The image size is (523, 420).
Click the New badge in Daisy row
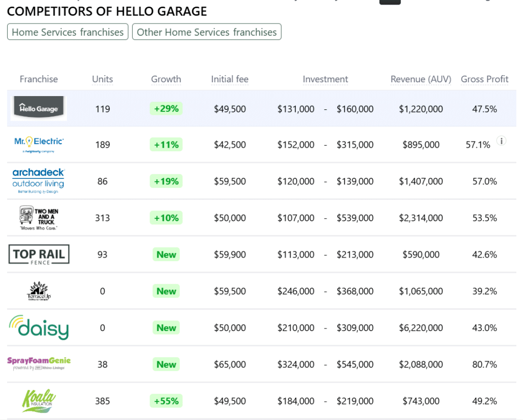166,328
